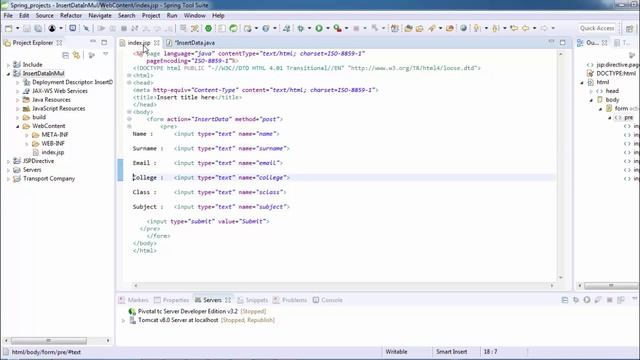Open dropdown arrow beside New file icon
The width and height of the screenshot is (640, 360).
(18, 28)
